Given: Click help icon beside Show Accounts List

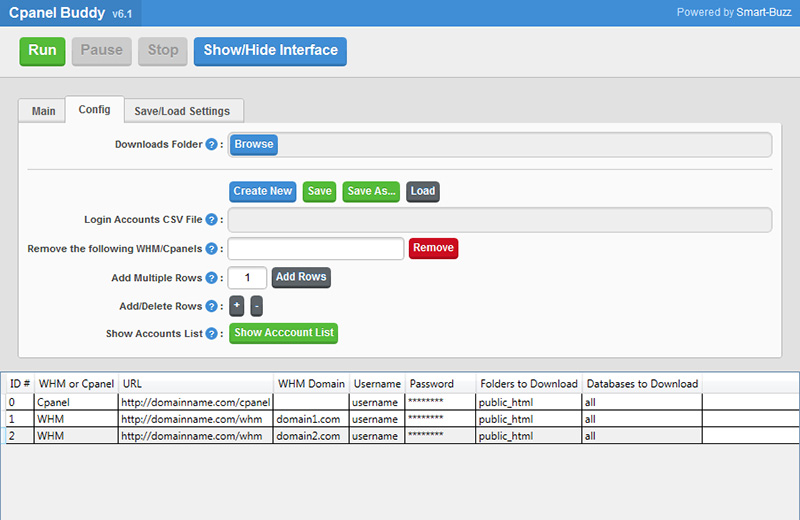Looking at the screenshot, I should click(x=211, y=334).
